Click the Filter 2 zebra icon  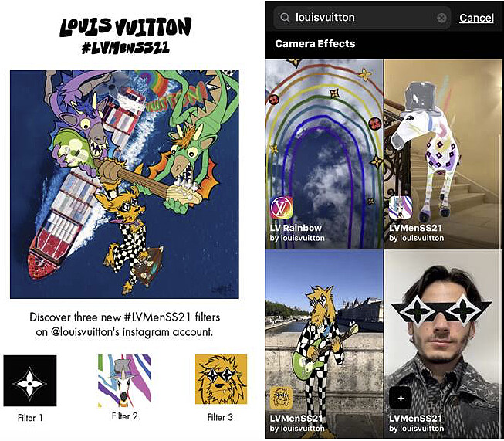pos(124,381)
